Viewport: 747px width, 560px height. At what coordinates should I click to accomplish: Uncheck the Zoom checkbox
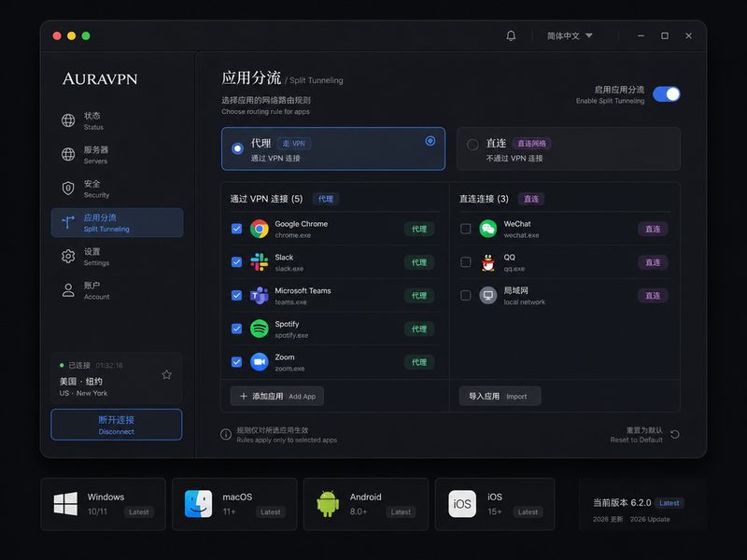[237, 362]
